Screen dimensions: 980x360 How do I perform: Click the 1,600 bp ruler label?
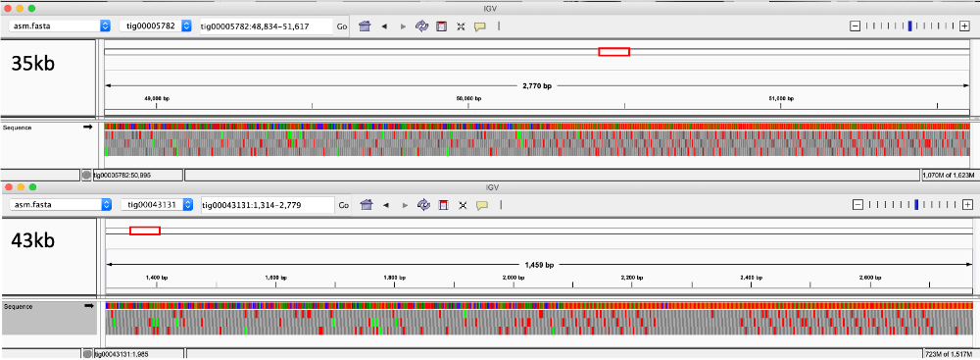coord(275,277)
